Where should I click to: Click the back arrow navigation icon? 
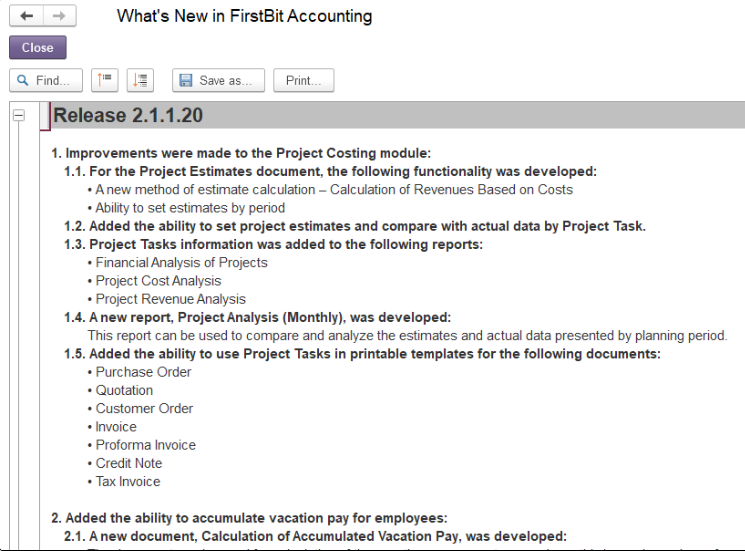(27, 16)
